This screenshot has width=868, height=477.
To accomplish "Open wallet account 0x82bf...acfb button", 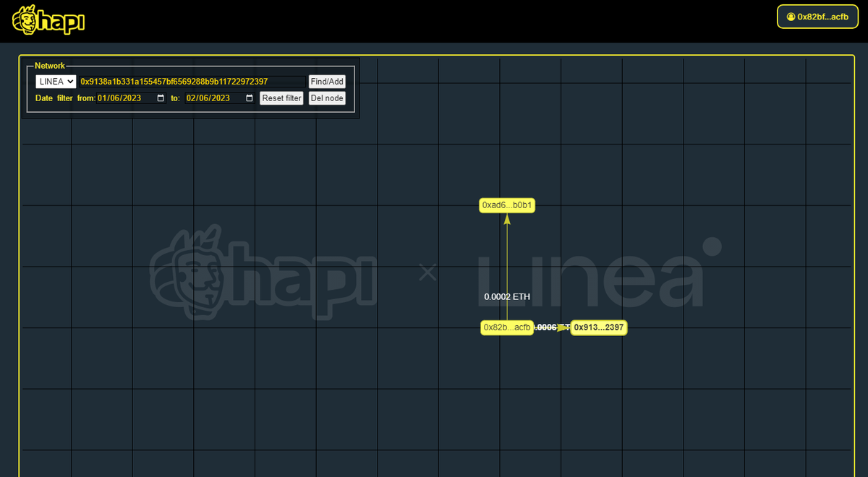I will 817,17.
